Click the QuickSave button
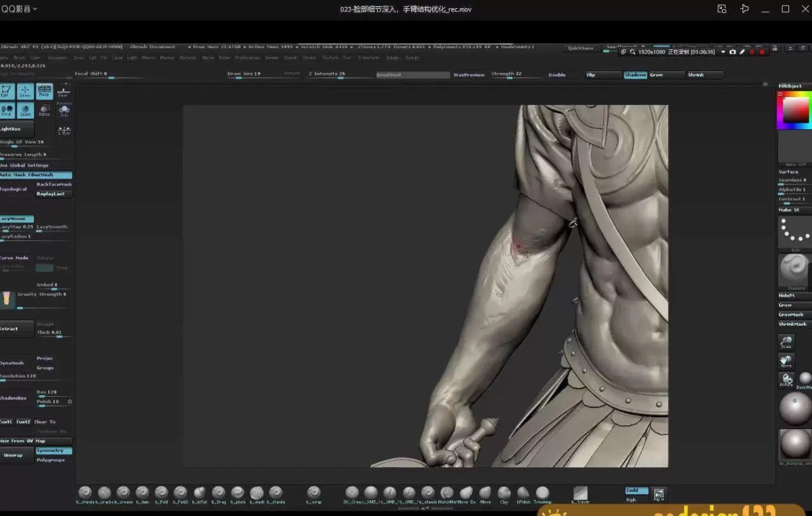The image size is (812, 516). tap(580, 48)
